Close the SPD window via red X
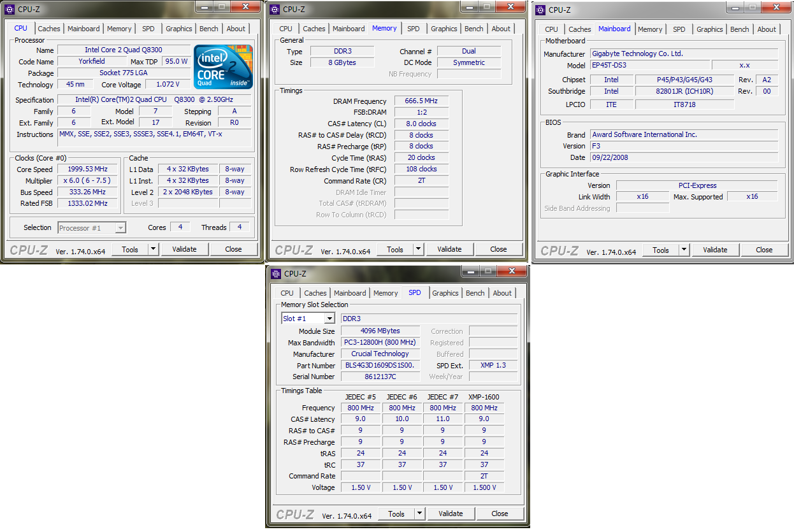 pyautogui.click(x=512, y=271)
